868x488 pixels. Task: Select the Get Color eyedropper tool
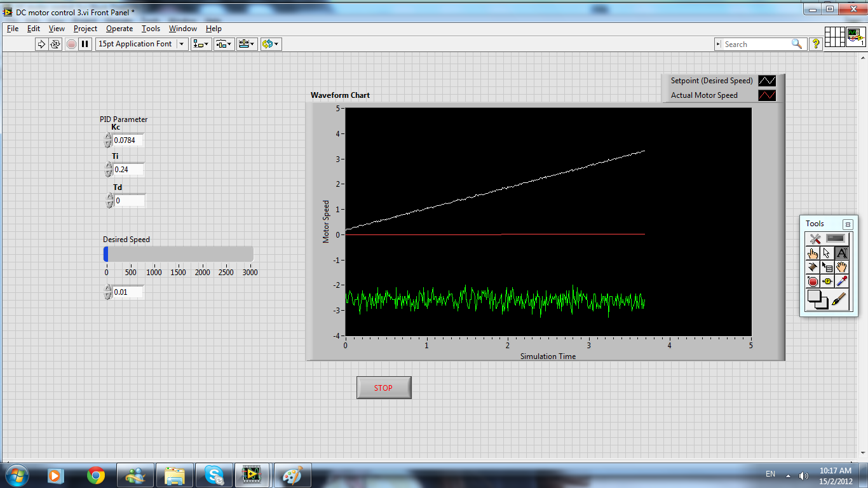coord(842,281)
